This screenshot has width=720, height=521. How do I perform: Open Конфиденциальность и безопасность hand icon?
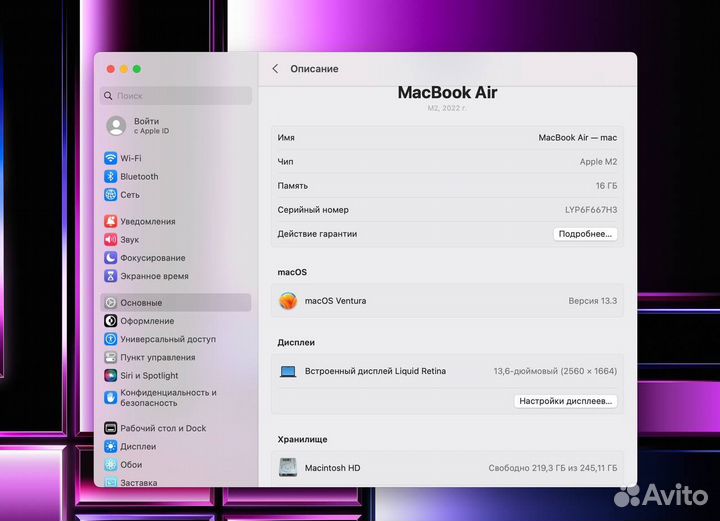coord(110,398)
